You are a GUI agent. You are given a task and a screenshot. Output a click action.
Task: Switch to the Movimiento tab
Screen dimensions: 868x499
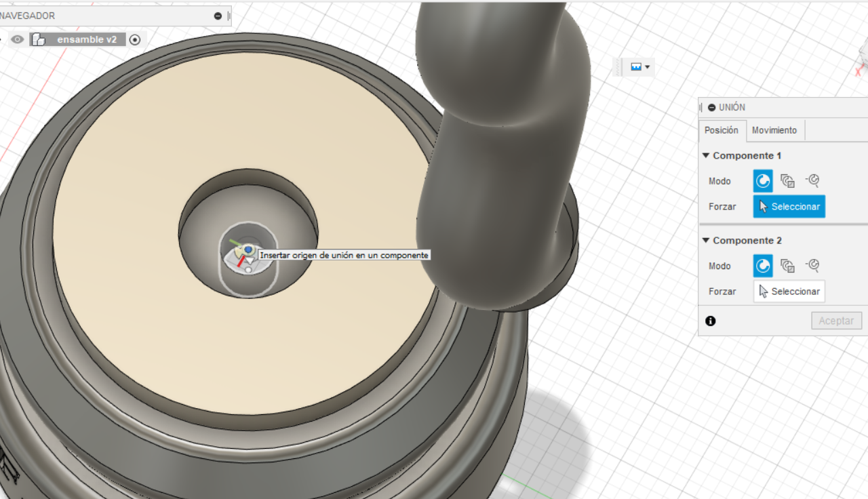(x=774, y=130)
